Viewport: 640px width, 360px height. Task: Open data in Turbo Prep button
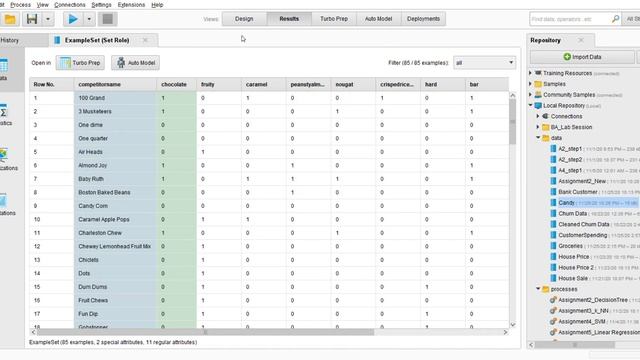point(80,63)
